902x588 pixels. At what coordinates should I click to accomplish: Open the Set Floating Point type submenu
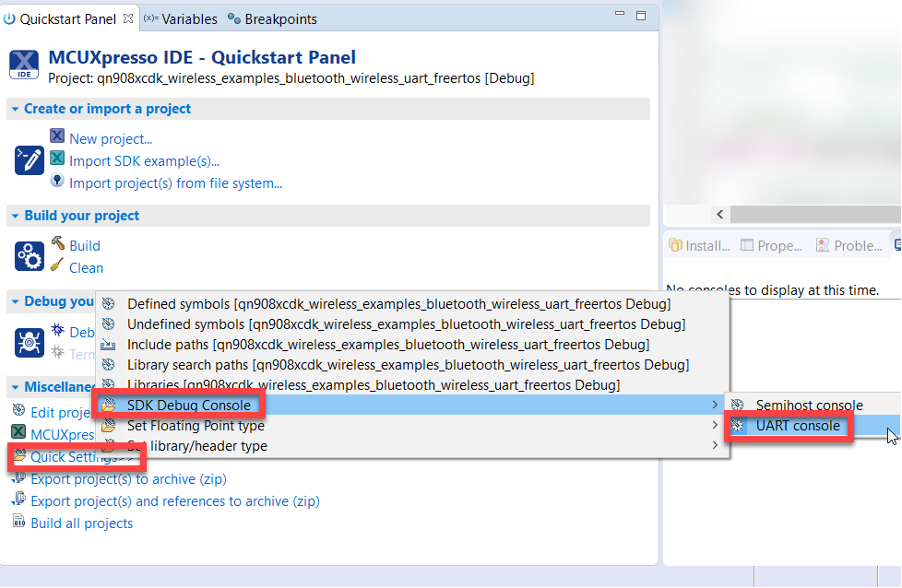(413, 426)
